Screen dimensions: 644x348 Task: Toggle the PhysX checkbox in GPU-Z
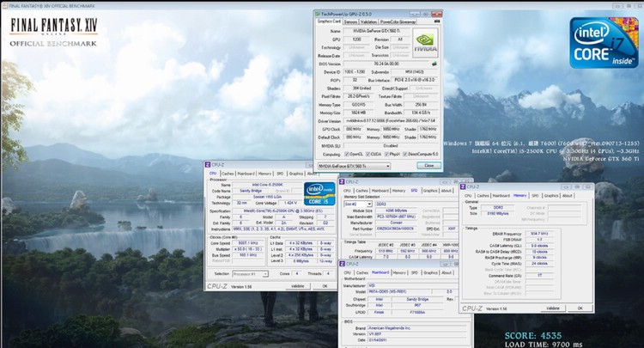pos(386,155)
